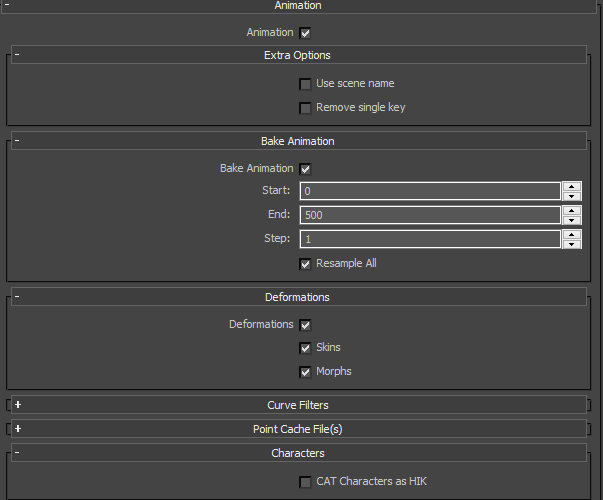Viewport: 603px width, 500px height.
Task: Collapse the Bake Animation rollout header
Action: (x=298, y=141)
